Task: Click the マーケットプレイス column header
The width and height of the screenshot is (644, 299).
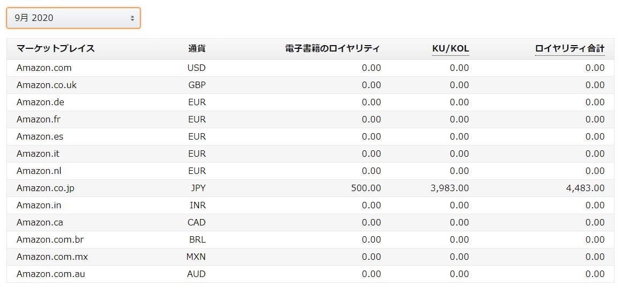Action: (x=56, y=48)
